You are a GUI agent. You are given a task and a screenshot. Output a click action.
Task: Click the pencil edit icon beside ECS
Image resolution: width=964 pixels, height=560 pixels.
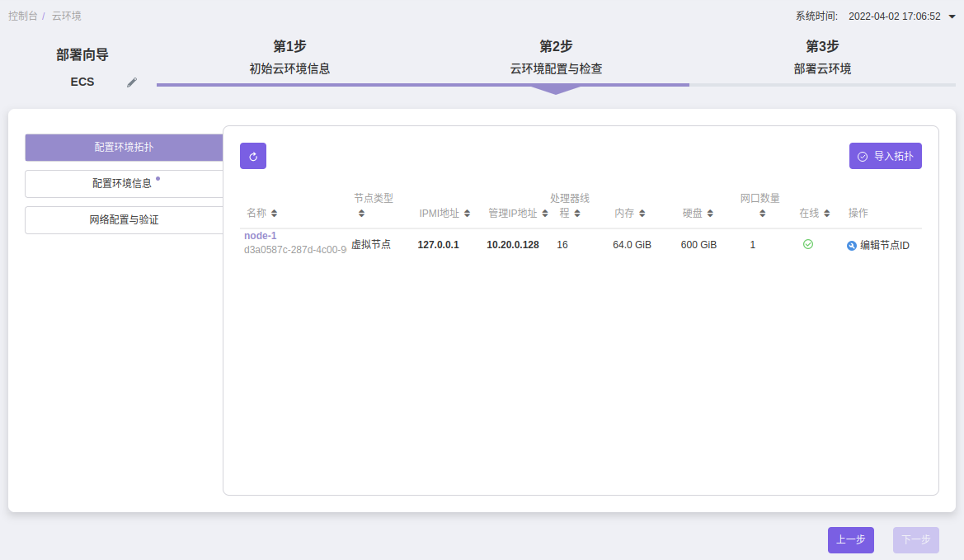(132, 82)
